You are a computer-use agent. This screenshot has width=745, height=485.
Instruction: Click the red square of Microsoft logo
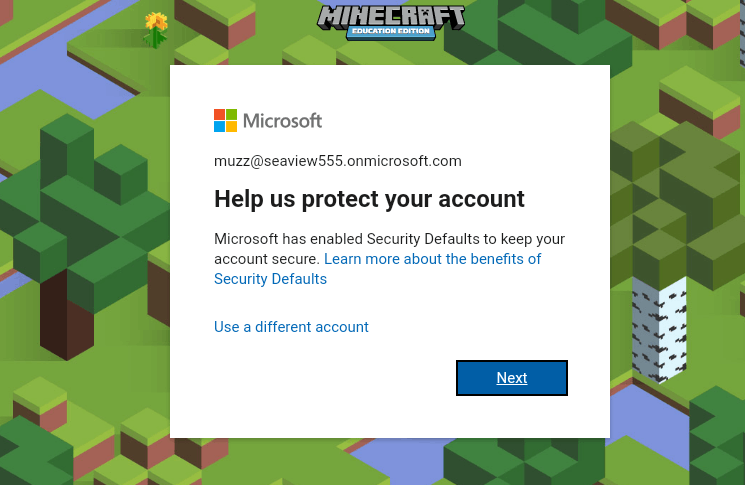pos(219,114)
